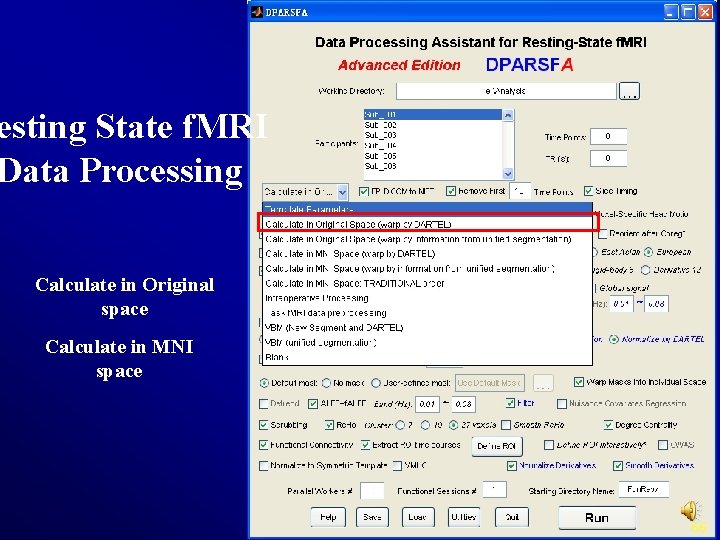This screenshot has width=720, height=540.
Task: Open the template parameters dropdown arrow
Action: tap(342, 192)
